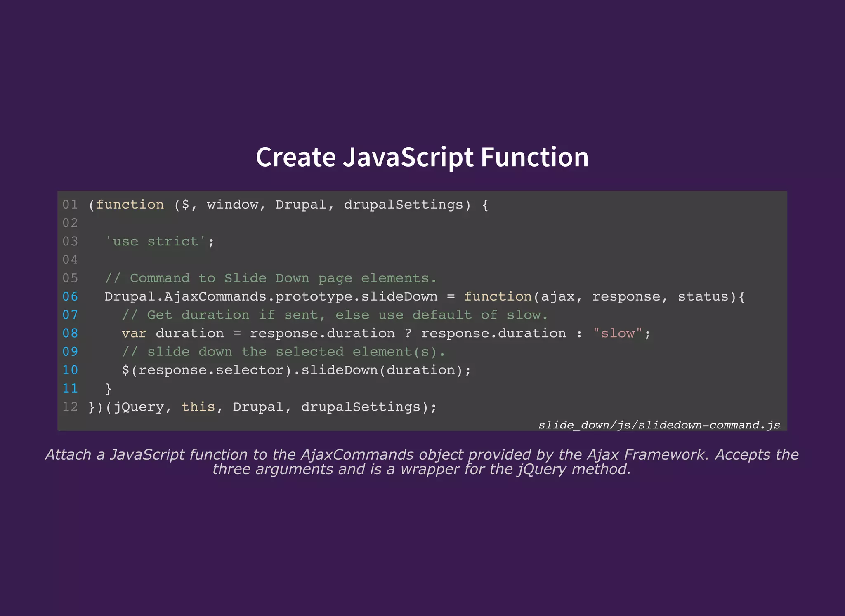
Task: Click 'function(ajax, response, status){' on line 06
Action: pos(604,297)
